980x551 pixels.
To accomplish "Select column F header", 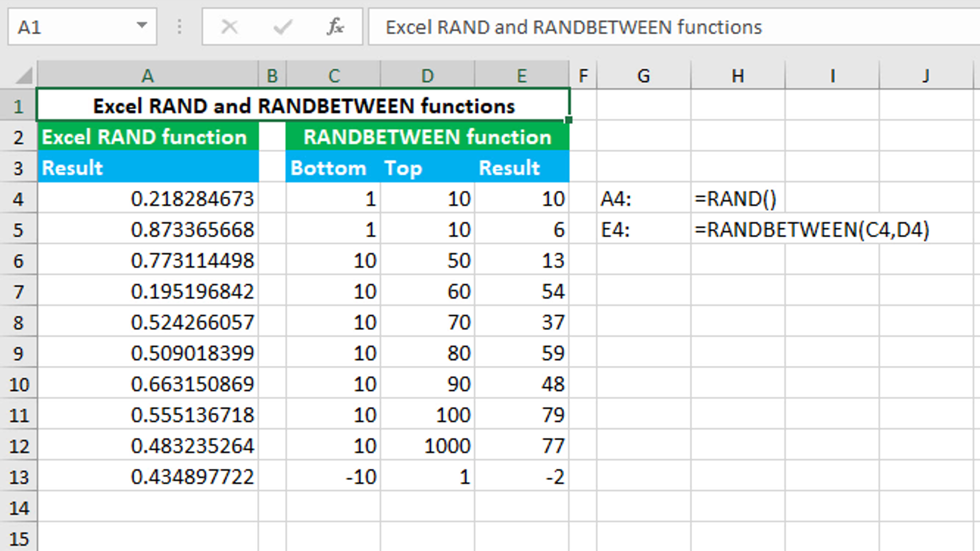I will pyautogui.click(x=583, y=76).
